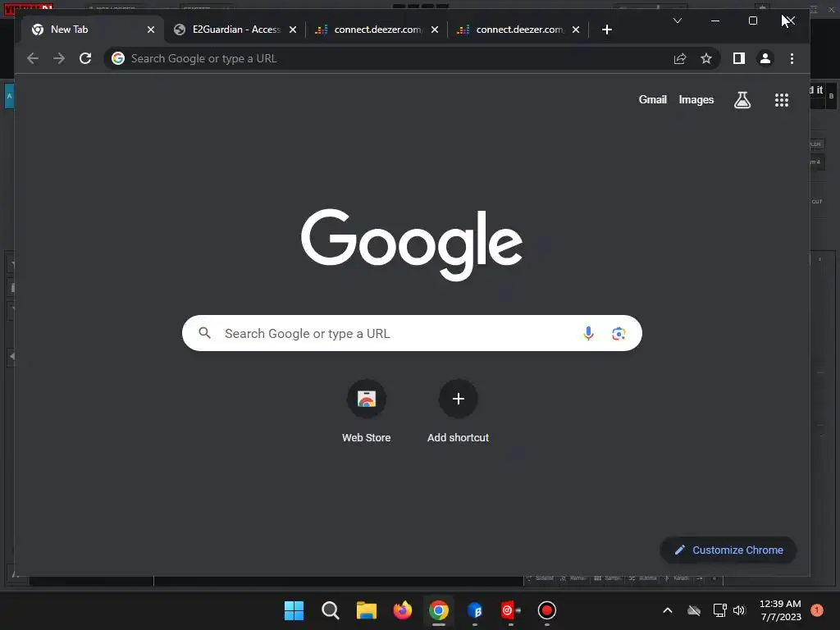Close the E2Guardian tab

point(293,30)
